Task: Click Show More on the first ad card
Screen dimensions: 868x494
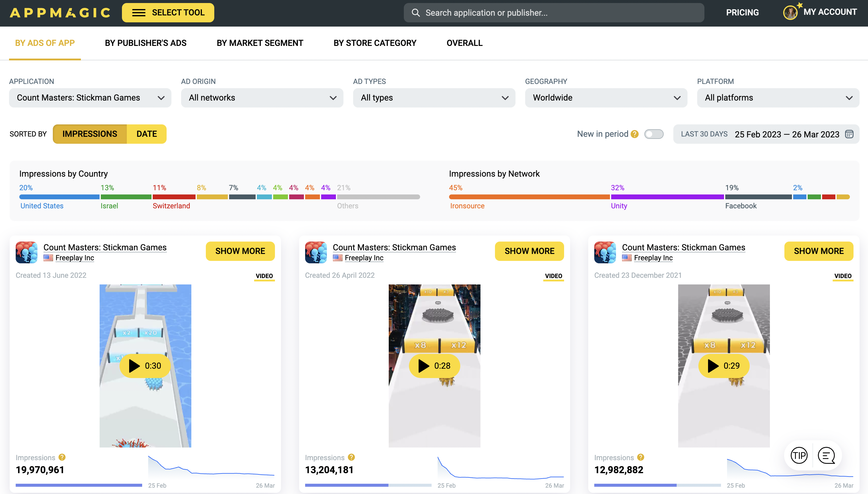Action: [x=240, y=251]
